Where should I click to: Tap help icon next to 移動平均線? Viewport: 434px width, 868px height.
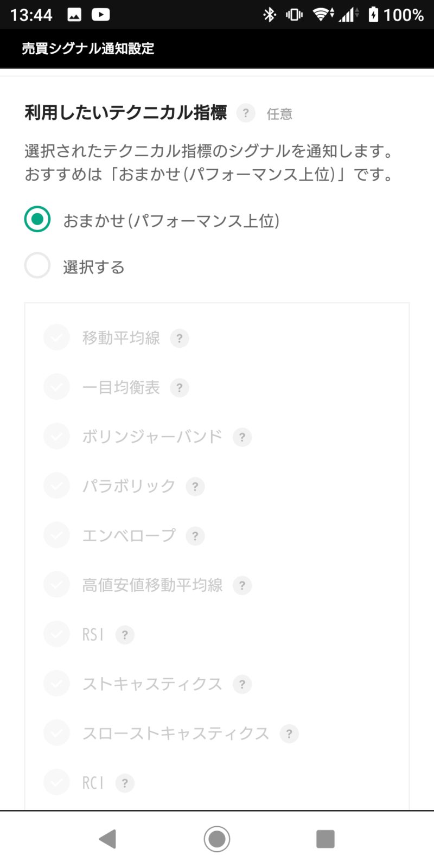point(180,339)
